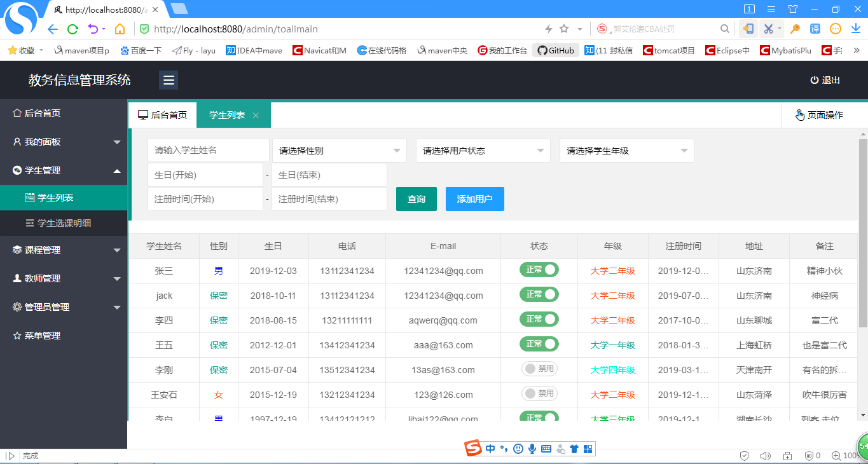Toggle status switch for 王五
The width and height of the screenshot is (868, 464).
539,344
